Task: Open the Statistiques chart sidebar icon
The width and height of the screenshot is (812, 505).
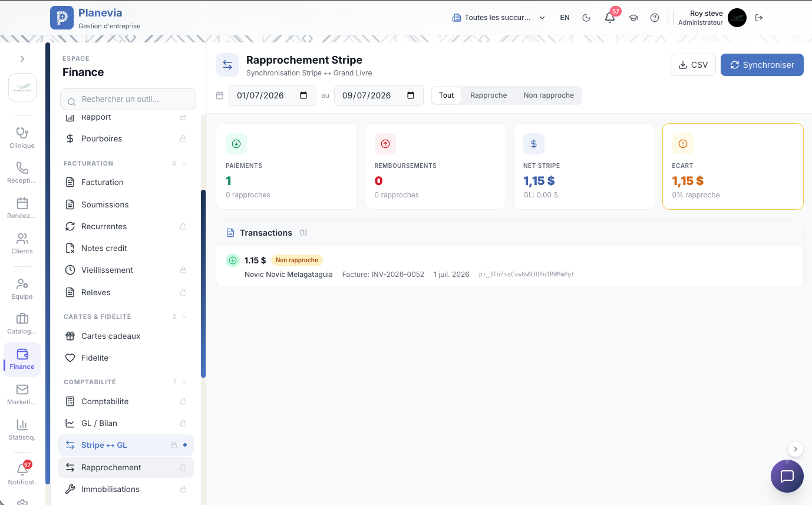Action: pos(22,430)
